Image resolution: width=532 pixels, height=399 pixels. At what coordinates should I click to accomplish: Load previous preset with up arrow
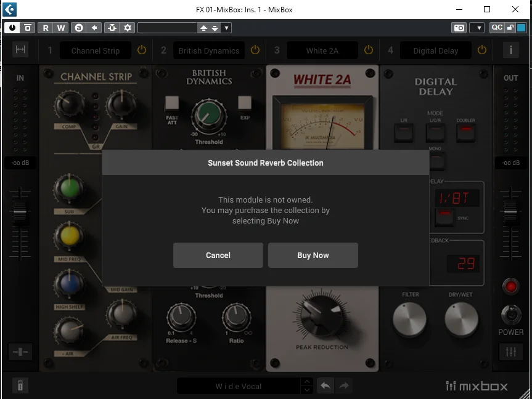tap(203, 28)
